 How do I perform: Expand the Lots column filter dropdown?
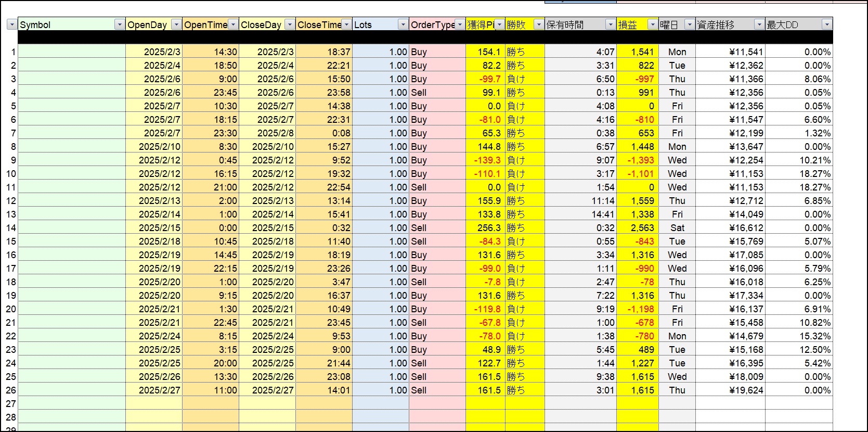click(x=403, y=24)
